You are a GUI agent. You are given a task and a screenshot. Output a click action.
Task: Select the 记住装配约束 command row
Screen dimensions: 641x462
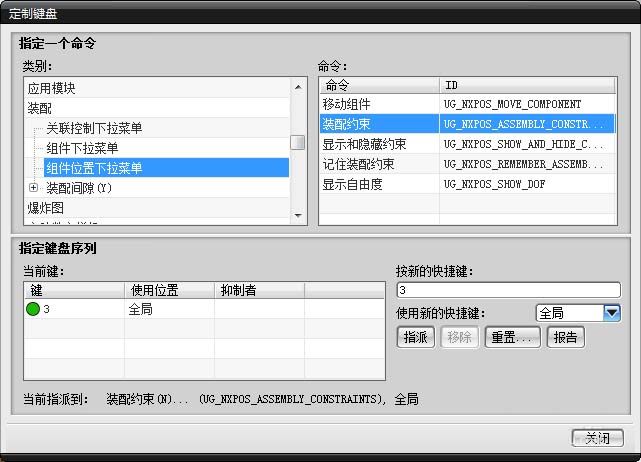point(467,164)
